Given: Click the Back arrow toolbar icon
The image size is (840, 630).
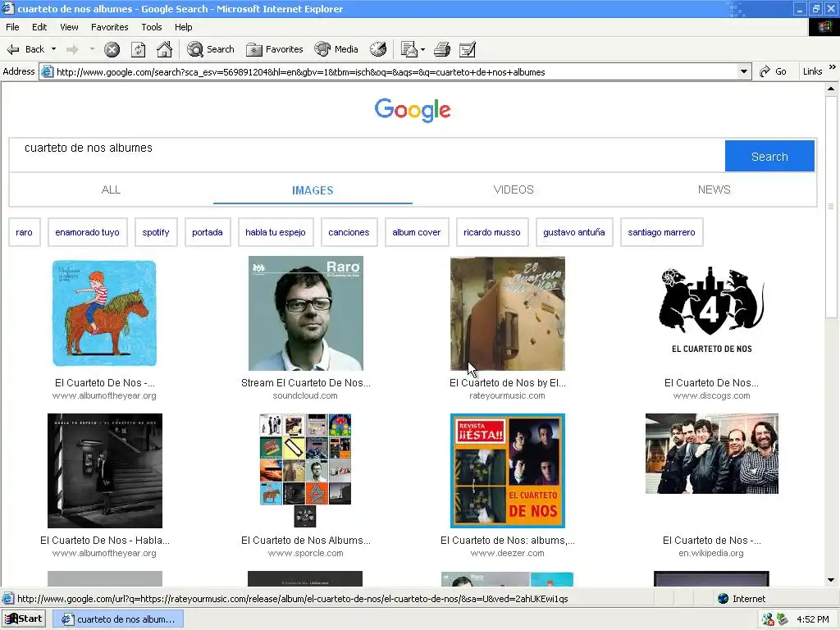Looking at the screenshot, I should click(x=13, y=50).
